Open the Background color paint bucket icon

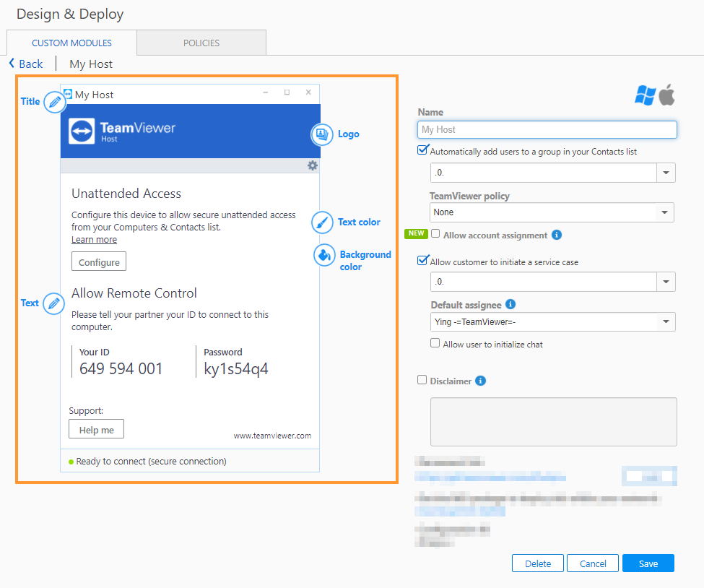click(x=324, y=255)
